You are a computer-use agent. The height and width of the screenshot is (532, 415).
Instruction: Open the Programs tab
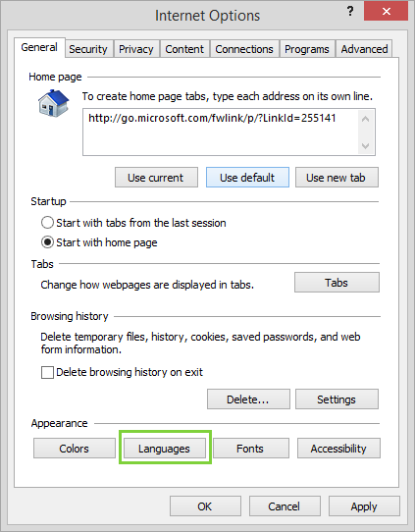pyautogui.click(x=307, y=49)
